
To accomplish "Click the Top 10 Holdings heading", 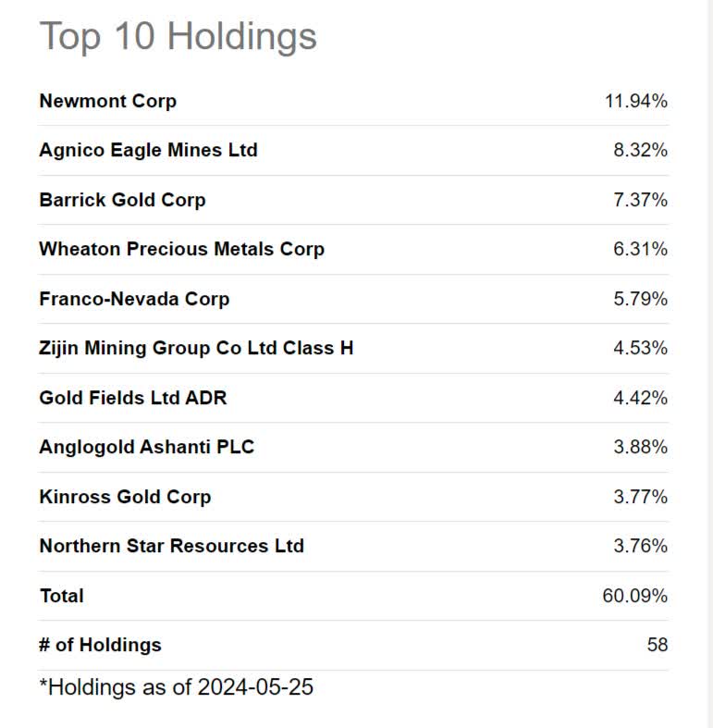I will (x=178, y=37).
